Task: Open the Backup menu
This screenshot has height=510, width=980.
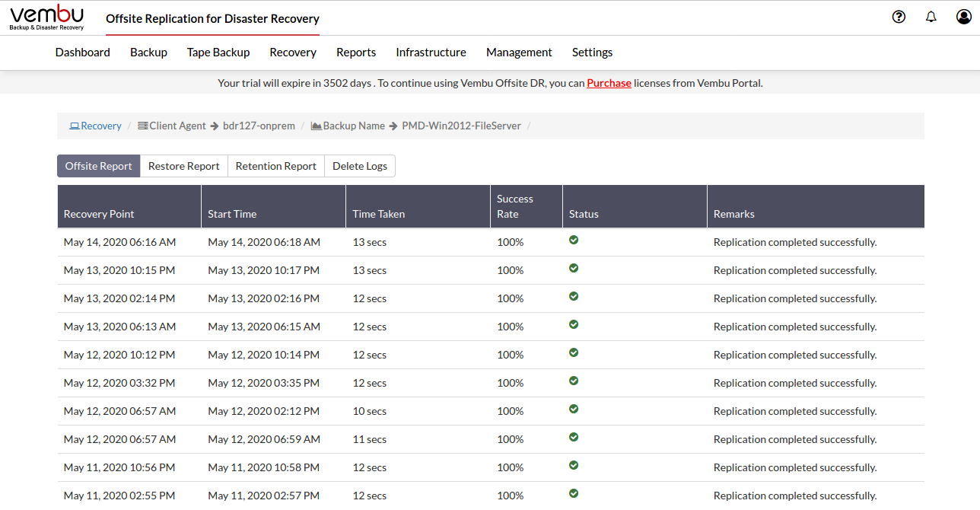Action: pyautogui.click(x=148, y=53)
